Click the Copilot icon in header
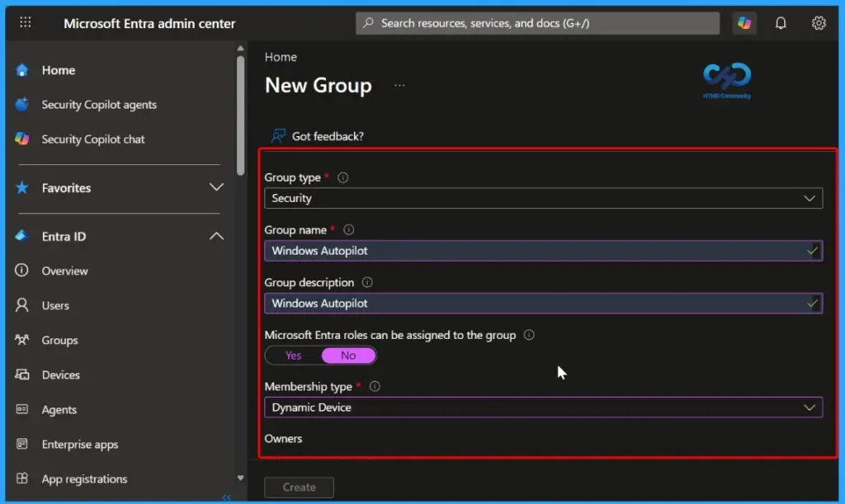This screenshot has width=845, height=504. click(744, 22)
